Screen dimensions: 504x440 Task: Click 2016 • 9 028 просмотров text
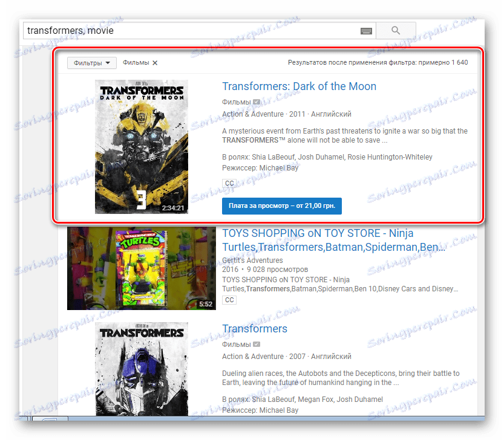point(265,270)
